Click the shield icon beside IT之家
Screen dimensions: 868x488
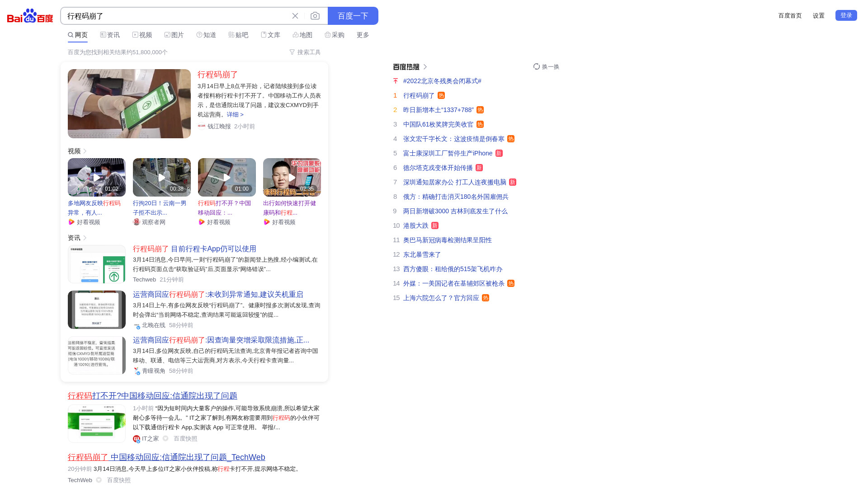click(x=165, y=439)
